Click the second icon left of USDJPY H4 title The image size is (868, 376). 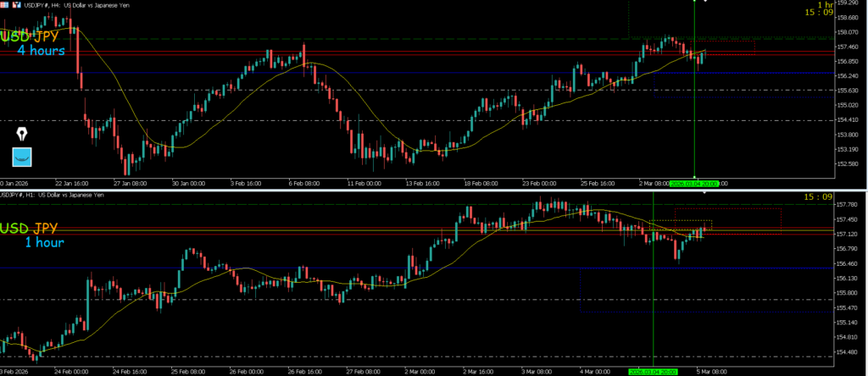[x=16, y=5]
